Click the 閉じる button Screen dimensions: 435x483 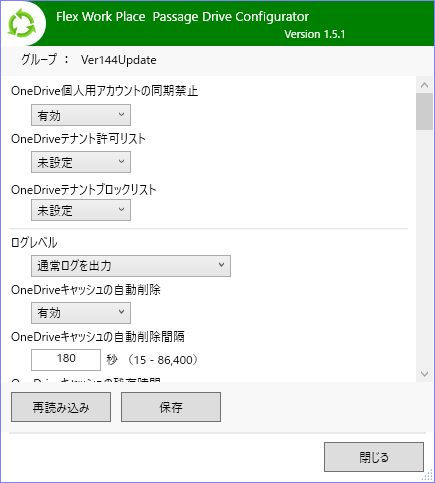click(374, 457)
